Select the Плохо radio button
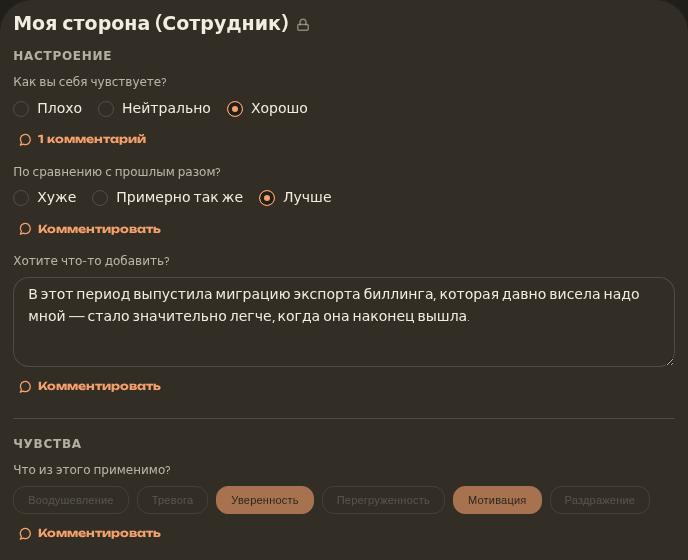This screenshot has width=688, height=560. [x=21, y=109]
